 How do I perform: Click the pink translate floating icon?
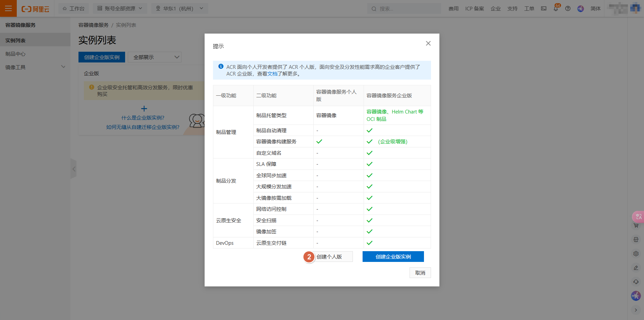click(x=638, y=217)
